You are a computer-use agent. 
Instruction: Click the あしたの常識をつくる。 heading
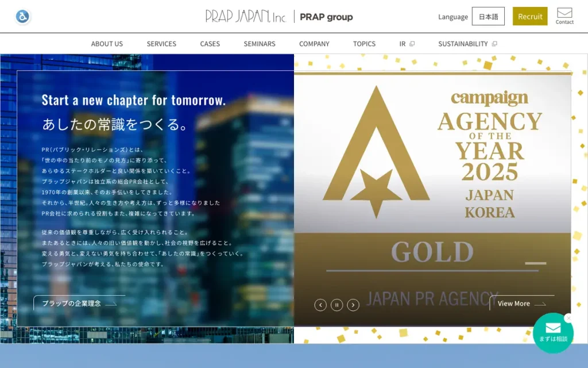coord(115,124)
